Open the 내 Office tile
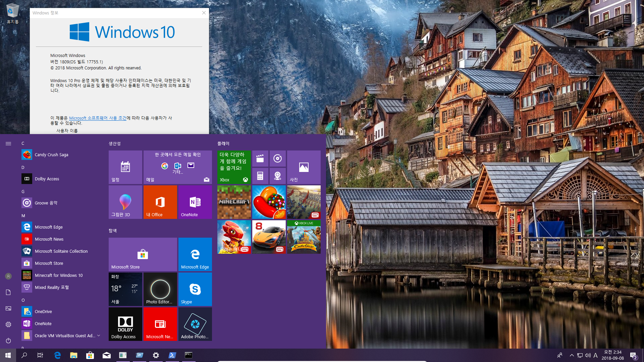Screen dimensions: 644x362 point(160,202)
